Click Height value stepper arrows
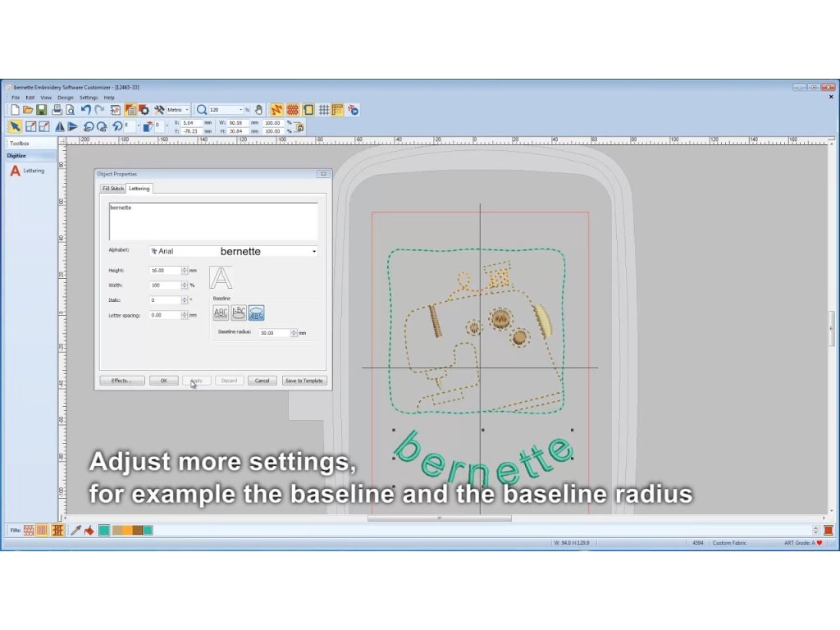 pyautogui.click(x=185, y=271)
